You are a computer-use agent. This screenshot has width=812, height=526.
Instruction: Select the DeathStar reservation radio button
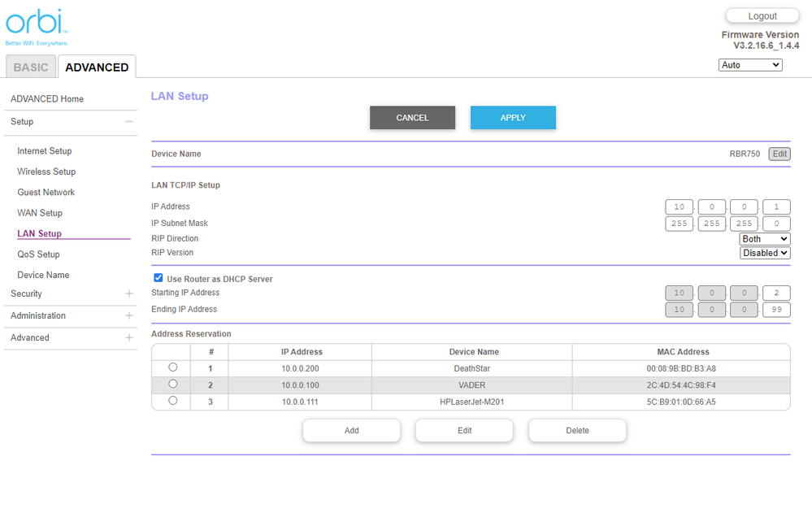pyautogui.click(x=172, y=367)
